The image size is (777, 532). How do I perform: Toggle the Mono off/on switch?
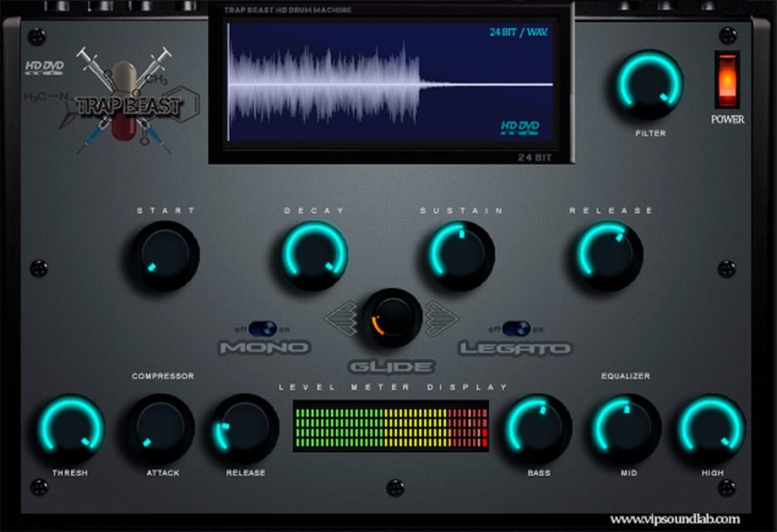(x=263, y=329)
